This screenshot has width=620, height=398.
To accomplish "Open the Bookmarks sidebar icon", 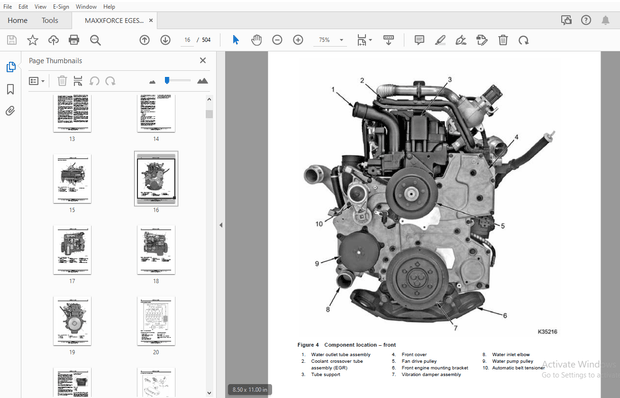I will (11, 89).
